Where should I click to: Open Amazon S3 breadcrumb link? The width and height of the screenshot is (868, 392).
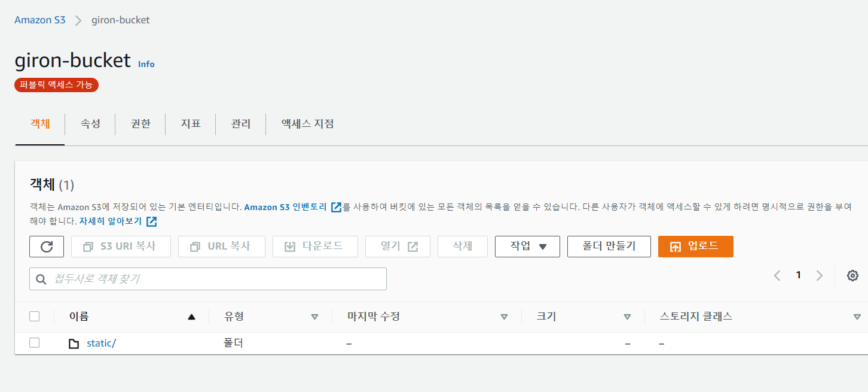click(x=40, y=20)
